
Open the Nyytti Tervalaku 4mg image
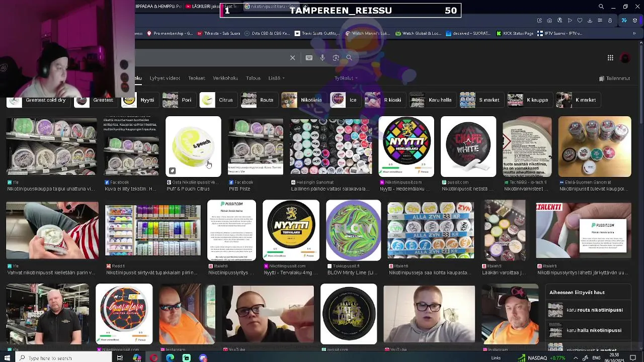click(x=291, y=230)
